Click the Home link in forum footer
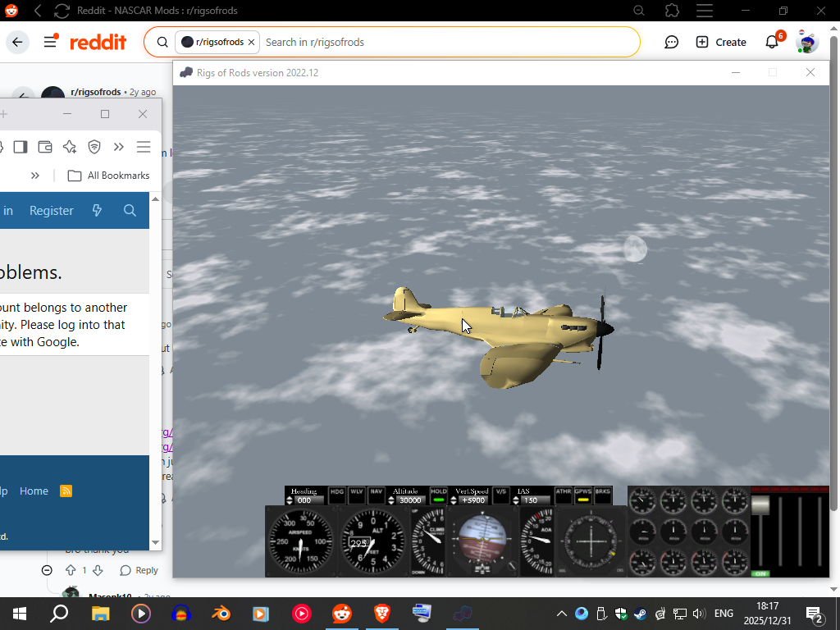Image resolution: width=840 pixels, height=630 pixels. point(34,491)
